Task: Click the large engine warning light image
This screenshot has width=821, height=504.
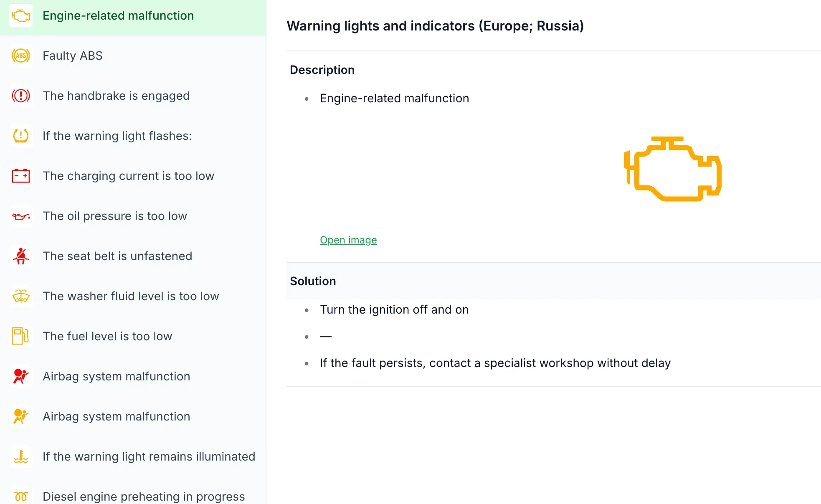Action: tap(673, 169)
